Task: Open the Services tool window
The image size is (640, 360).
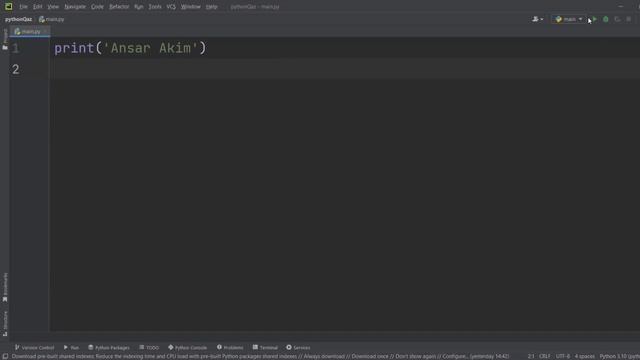Action: click(x=298, y=347)
